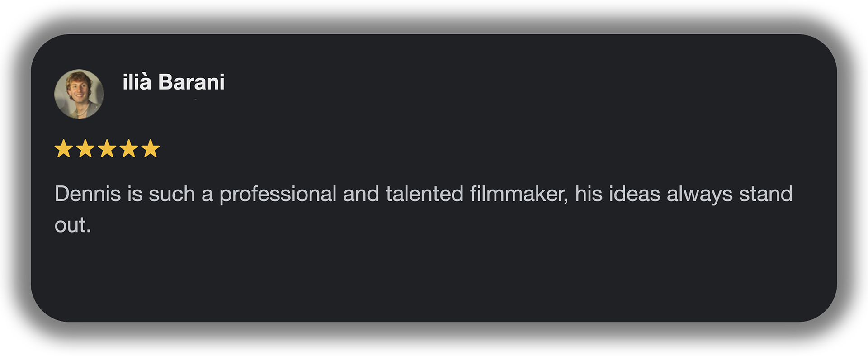868x356 pixels.
Task: Click the word "always" in the review
Action: tap(699, 194)
